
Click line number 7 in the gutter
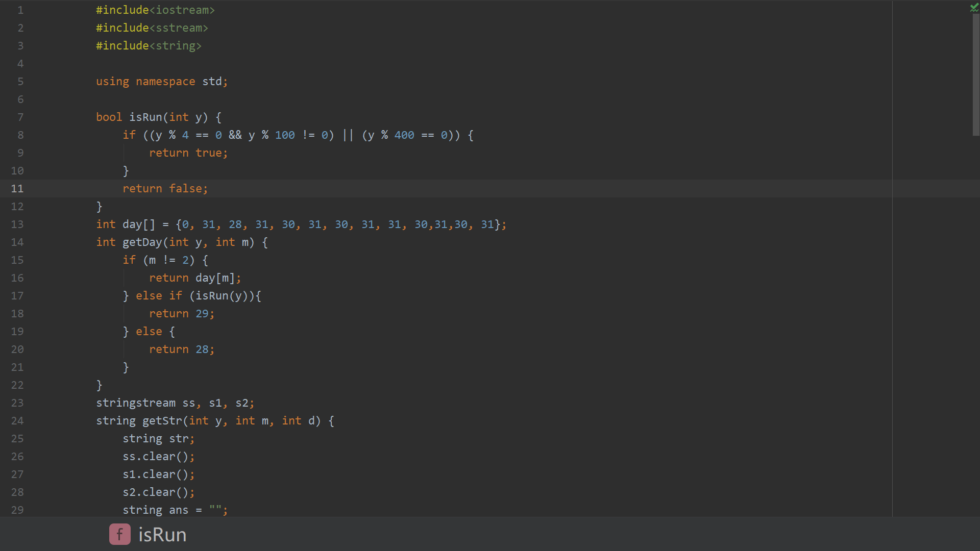[20, 117]
